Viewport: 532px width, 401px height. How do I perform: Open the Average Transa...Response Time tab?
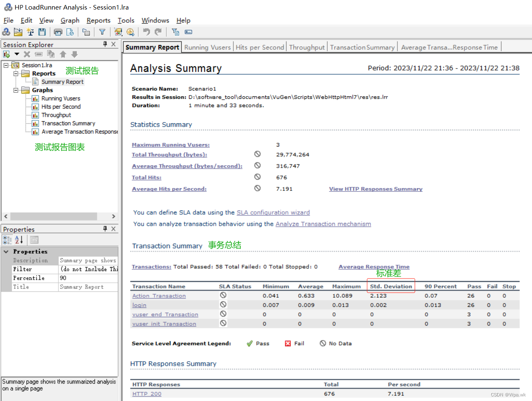click(x=449, y=47)
